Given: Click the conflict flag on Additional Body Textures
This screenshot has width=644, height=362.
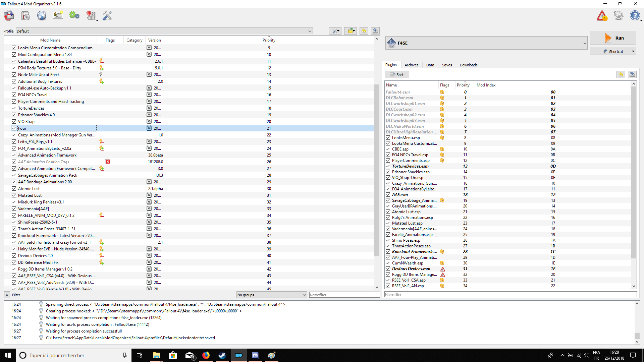Looking at the screenshot, I should coord(101,81).
